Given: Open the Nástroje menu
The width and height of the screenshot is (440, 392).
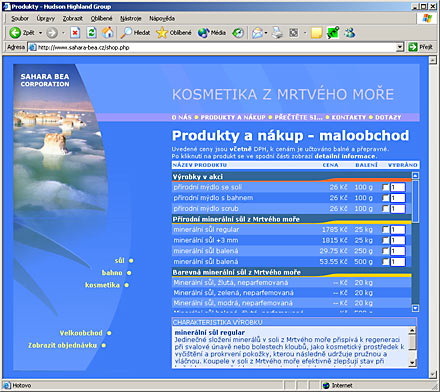Looking at the screenshot, I should coord(131,18).
